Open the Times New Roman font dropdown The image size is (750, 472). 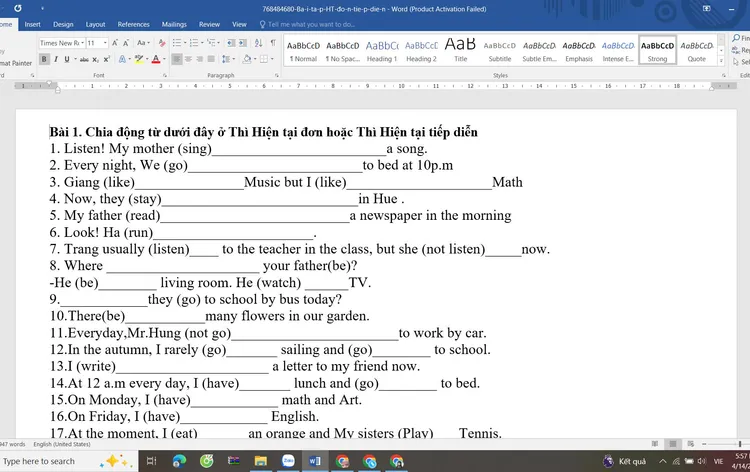pyautogui.click(x=81, y=43)
